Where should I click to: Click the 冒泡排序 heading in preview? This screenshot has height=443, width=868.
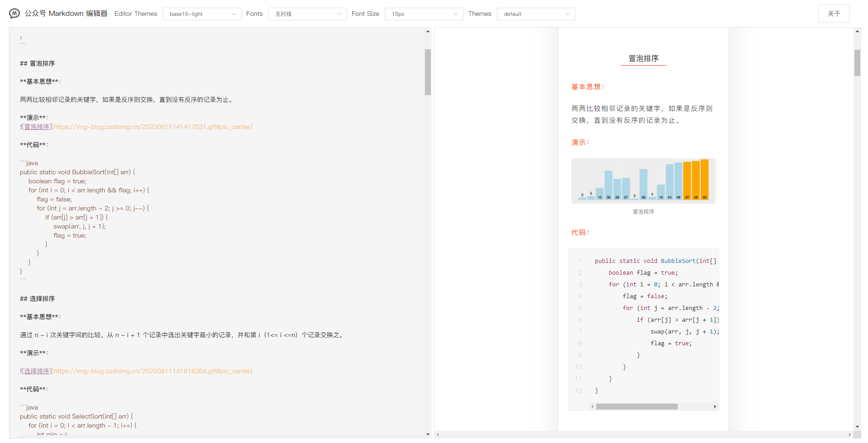(643, 58)
